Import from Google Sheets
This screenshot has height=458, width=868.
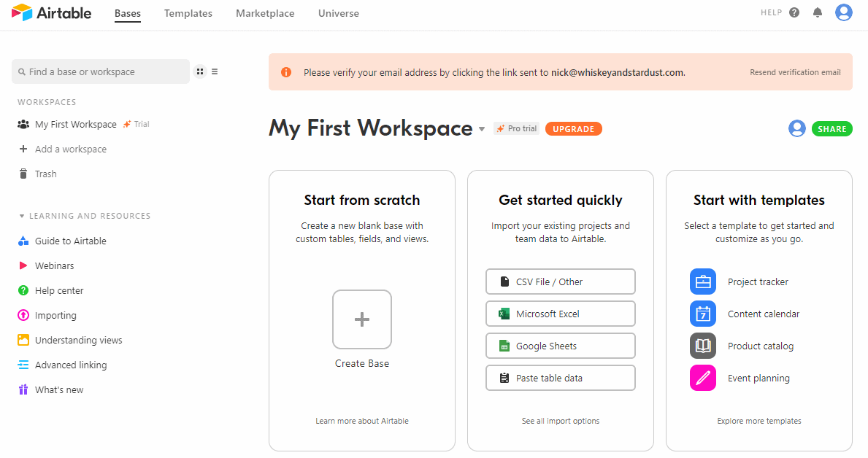point(561,346)
